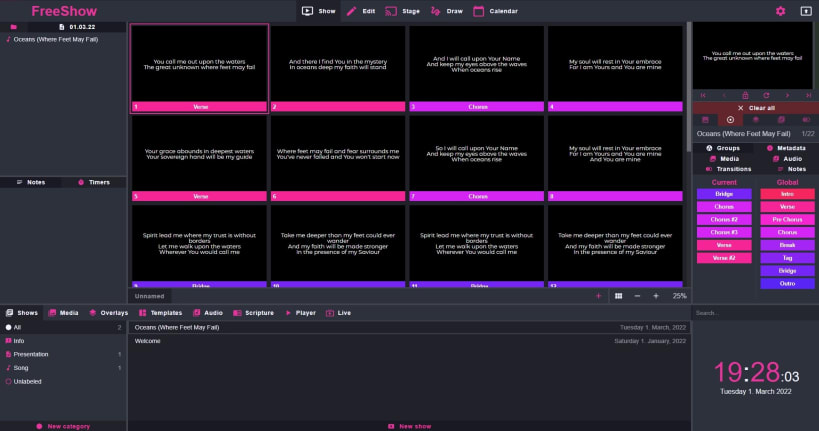The height and width of the screenshot is (431, 819).
Task: Apply Global group Outro swatch
Action: click(787, 284)
